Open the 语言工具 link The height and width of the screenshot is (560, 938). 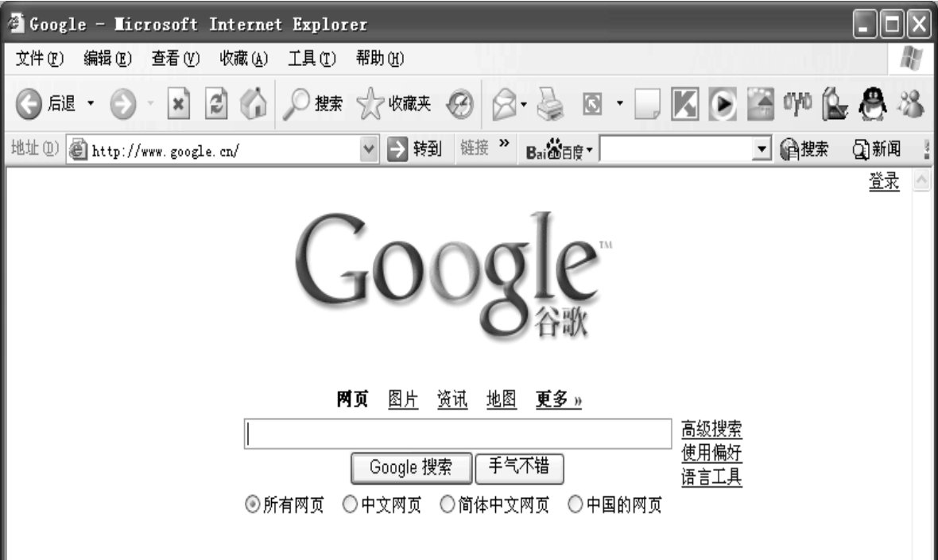711,477
